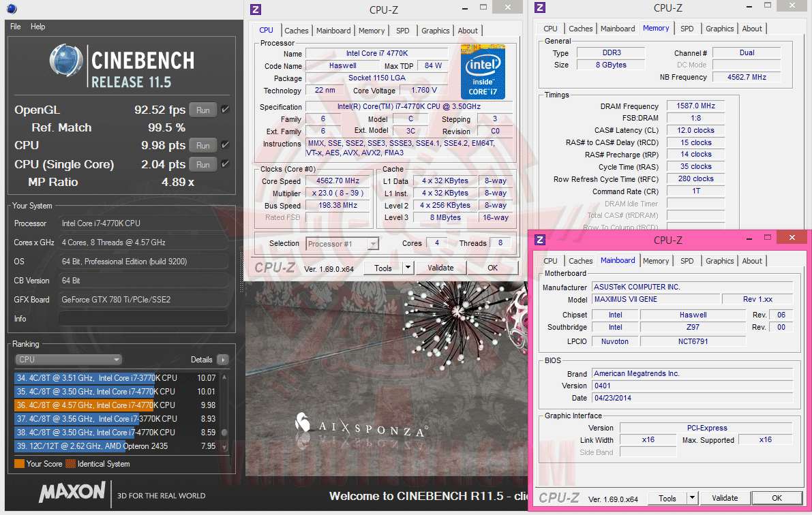Click OK in Mainboard CPU-Z window
This screenshot has width=812, height=515.
tap(777, 498)
